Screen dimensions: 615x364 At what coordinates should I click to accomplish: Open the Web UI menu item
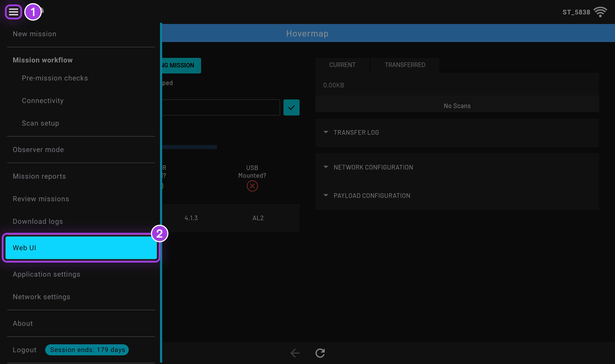[81, 248]
